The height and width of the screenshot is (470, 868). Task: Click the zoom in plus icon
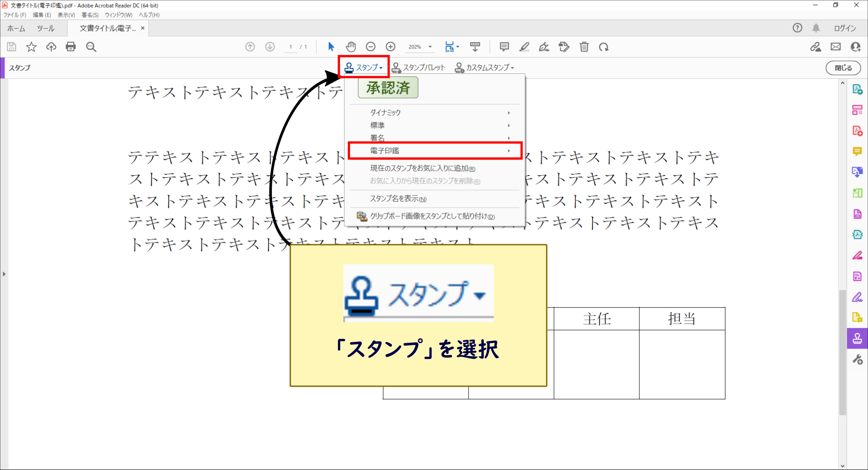pyautogui.click(x=391, y=47)
